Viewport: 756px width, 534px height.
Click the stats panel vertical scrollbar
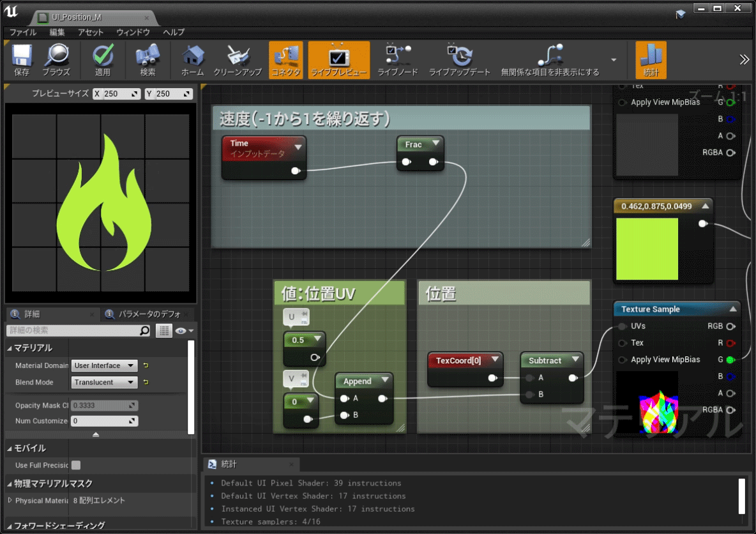pos(741,496)
